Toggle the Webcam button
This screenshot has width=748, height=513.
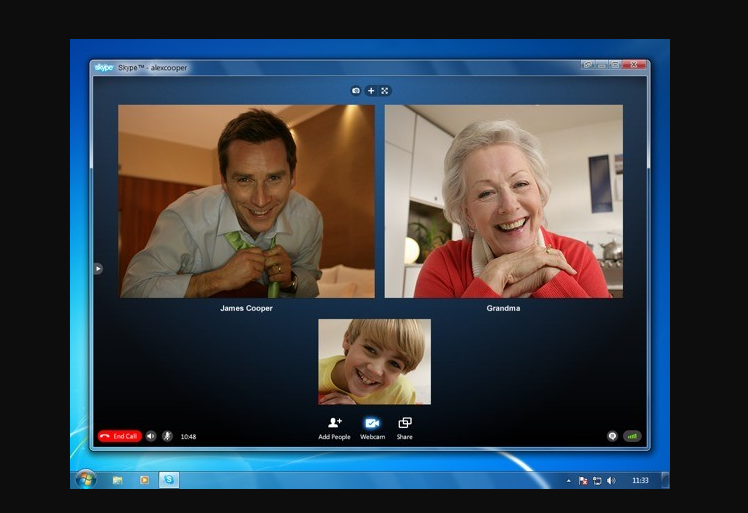(x=372, y=428)
